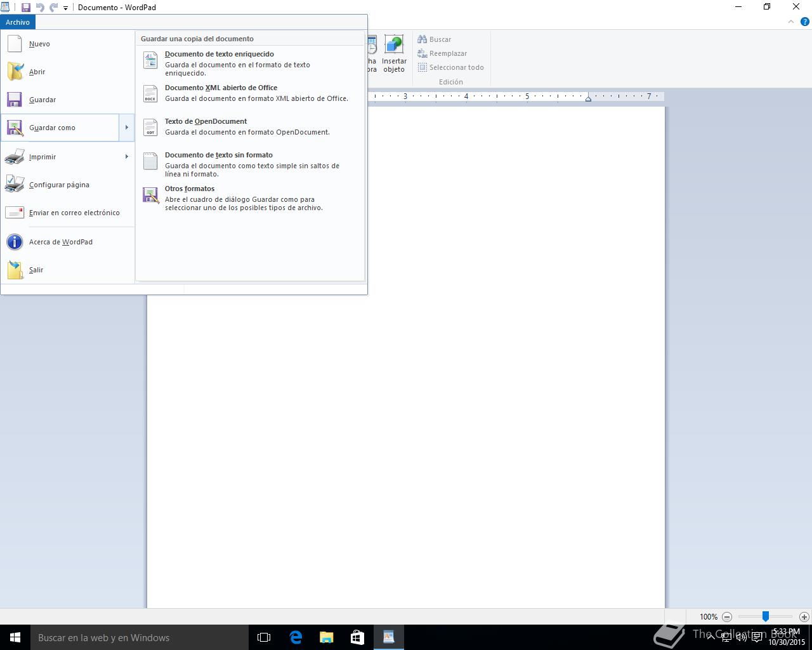Click the Salir exit icon

coord(15,270)
